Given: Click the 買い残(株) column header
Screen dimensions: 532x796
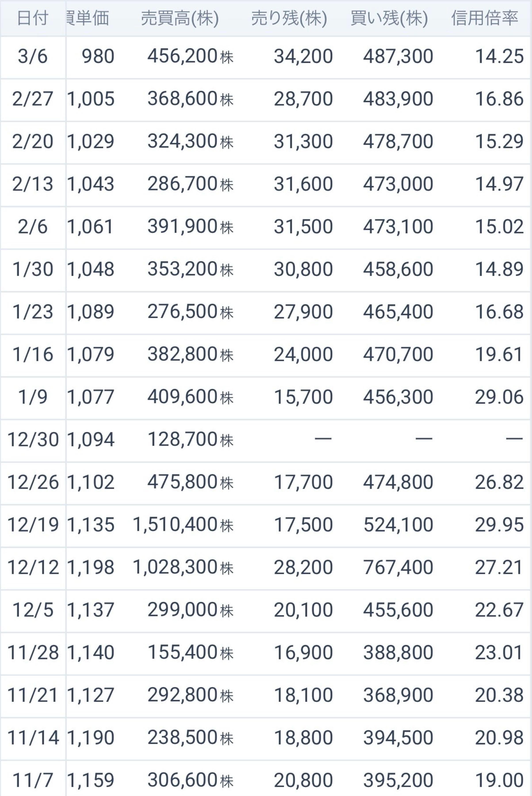Looking at the screenshot, I should [x=389, y=18].
